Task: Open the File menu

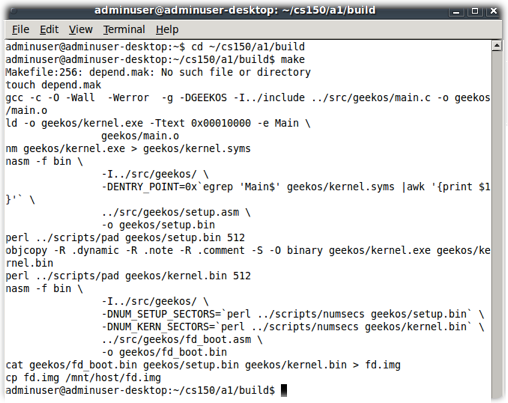Action: pyautogui.click(x=21, y=30)
